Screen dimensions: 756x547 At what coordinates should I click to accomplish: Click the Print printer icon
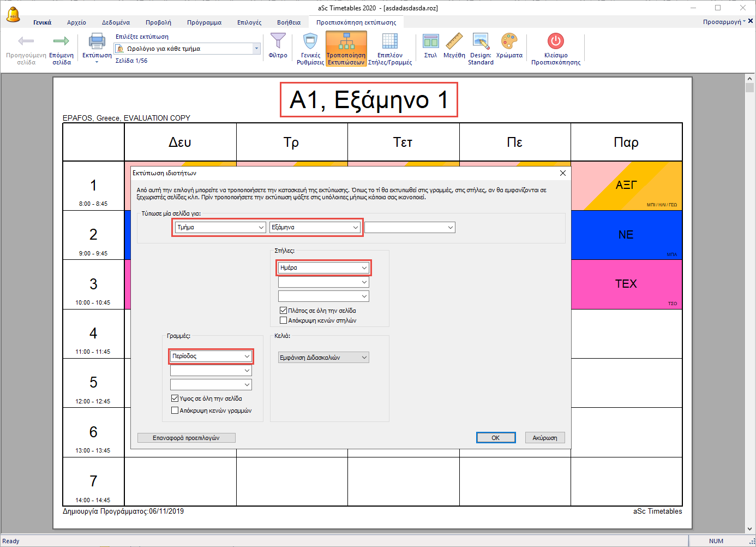(x=97, y=41)
